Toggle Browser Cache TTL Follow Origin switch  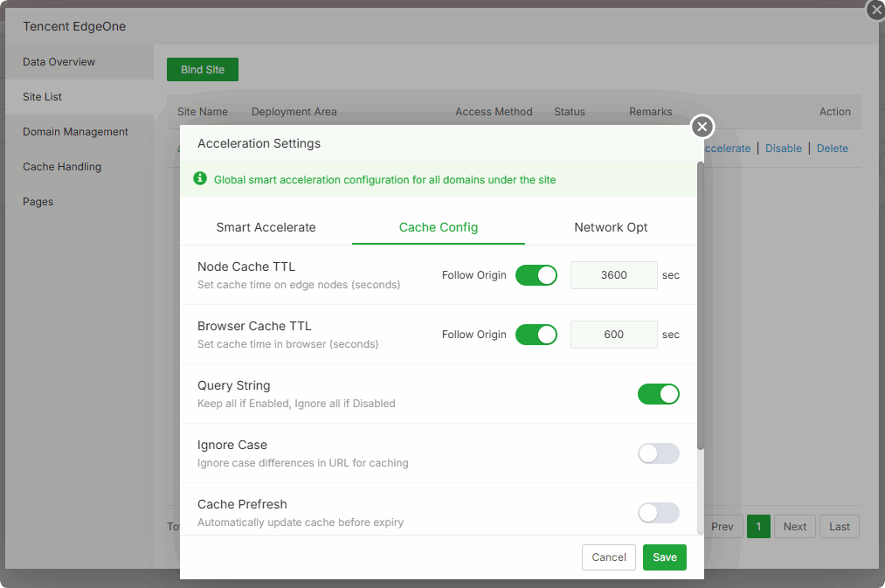[536, 335]
